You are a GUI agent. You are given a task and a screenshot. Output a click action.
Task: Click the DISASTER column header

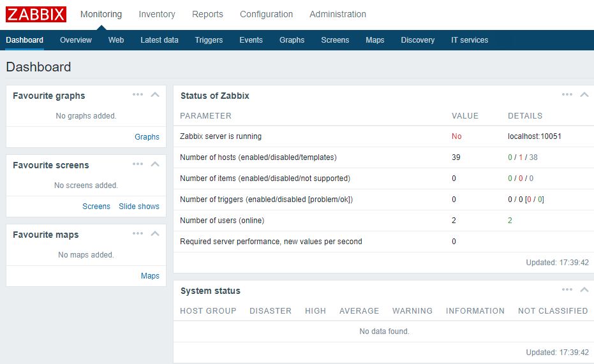tap(271, 311)
